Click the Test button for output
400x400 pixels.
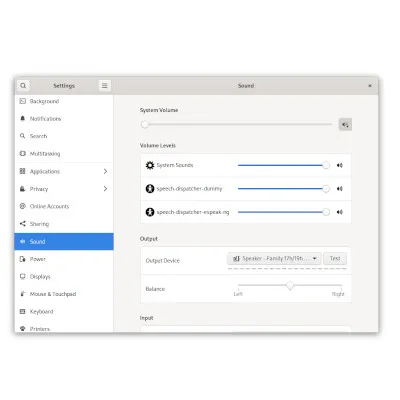click(x=335, y=258)
